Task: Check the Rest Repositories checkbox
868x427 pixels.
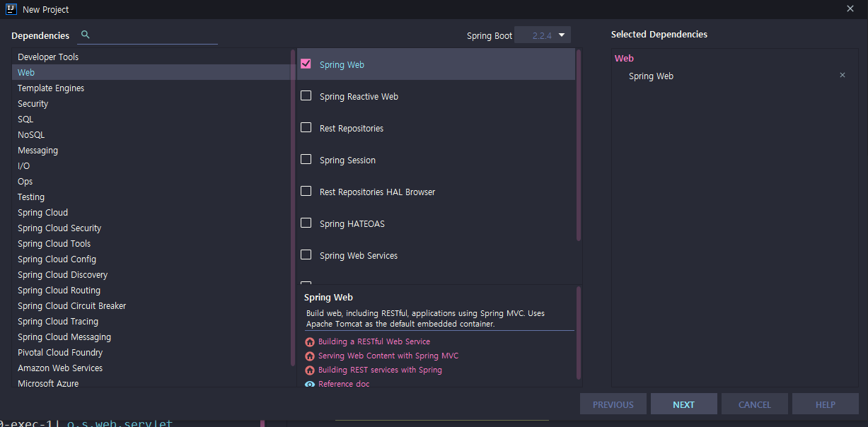Action: click(306, 127)
